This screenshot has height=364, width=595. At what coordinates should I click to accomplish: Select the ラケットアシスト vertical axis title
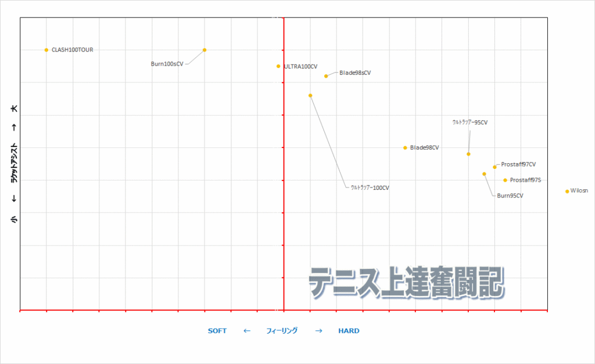14,163
